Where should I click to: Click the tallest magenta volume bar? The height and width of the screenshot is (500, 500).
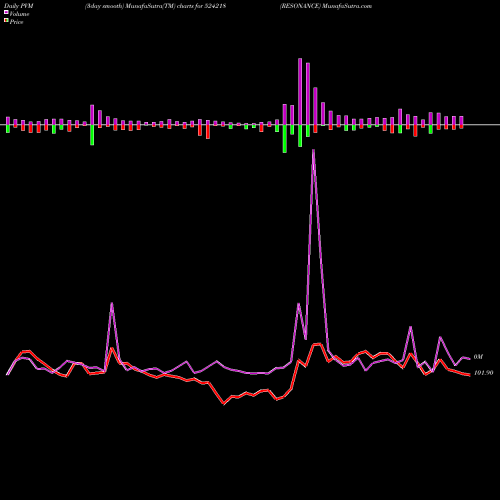click(x=300, y=91)
